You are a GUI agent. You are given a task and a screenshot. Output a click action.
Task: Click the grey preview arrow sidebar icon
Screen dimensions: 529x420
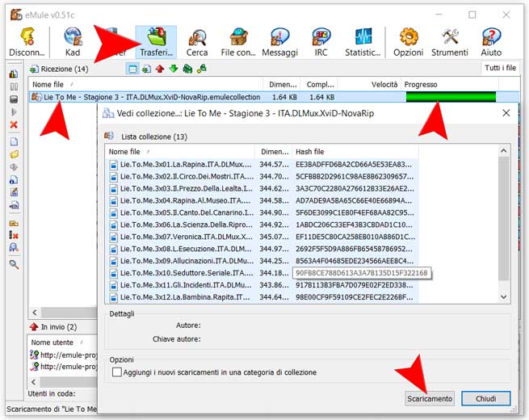(14, 167)
